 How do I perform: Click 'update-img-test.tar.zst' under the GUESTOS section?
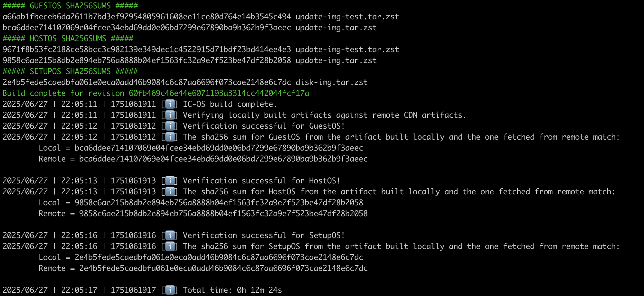[347, 17]
